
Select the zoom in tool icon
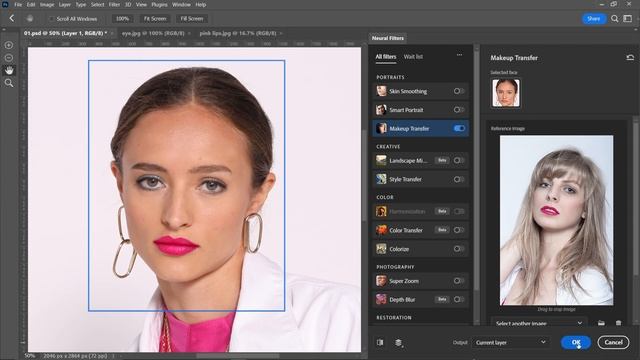[x=9, y=45]
